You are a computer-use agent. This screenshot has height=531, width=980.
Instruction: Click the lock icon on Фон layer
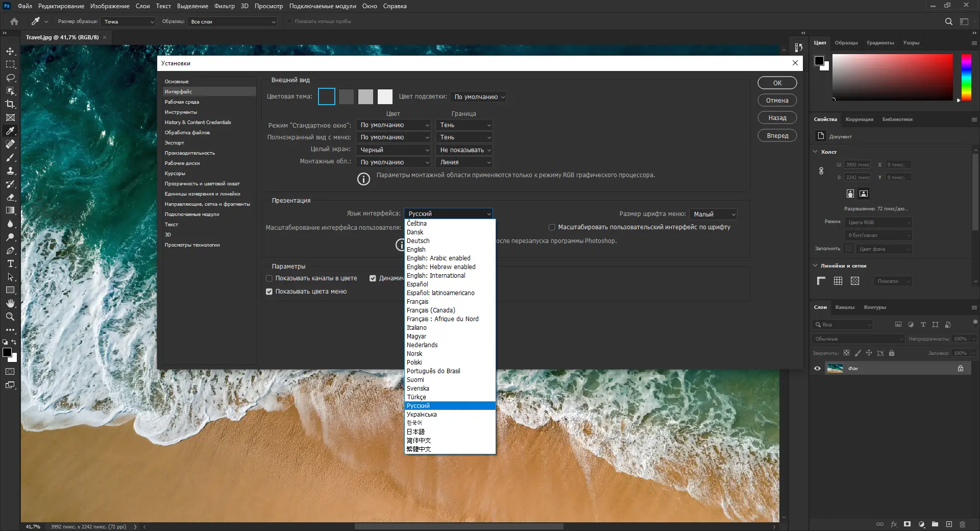pos(961,368)
